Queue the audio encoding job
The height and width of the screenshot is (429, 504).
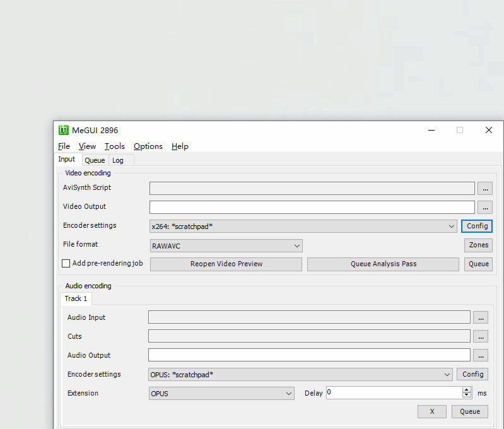click(470, 411)
